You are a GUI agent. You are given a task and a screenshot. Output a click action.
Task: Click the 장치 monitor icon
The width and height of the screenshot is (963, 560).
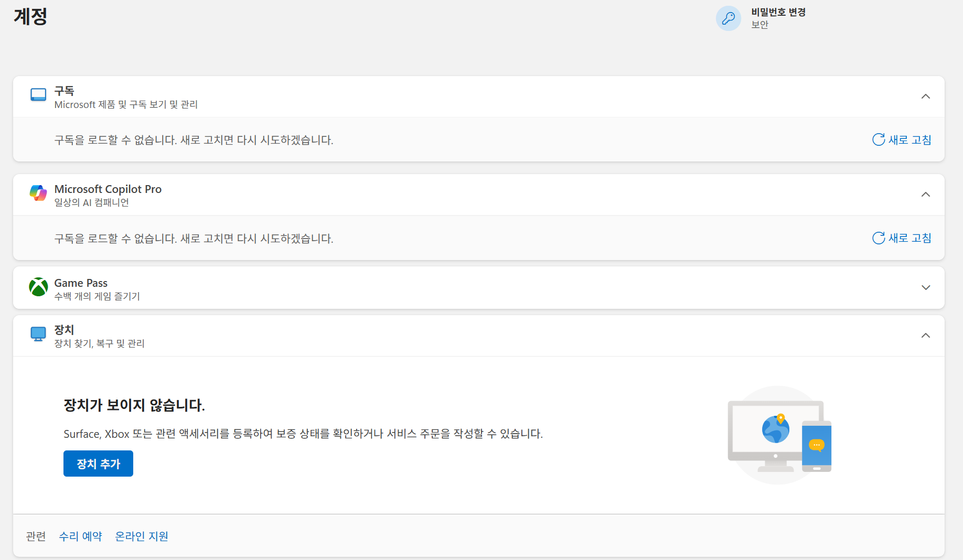tap(38, 334)
